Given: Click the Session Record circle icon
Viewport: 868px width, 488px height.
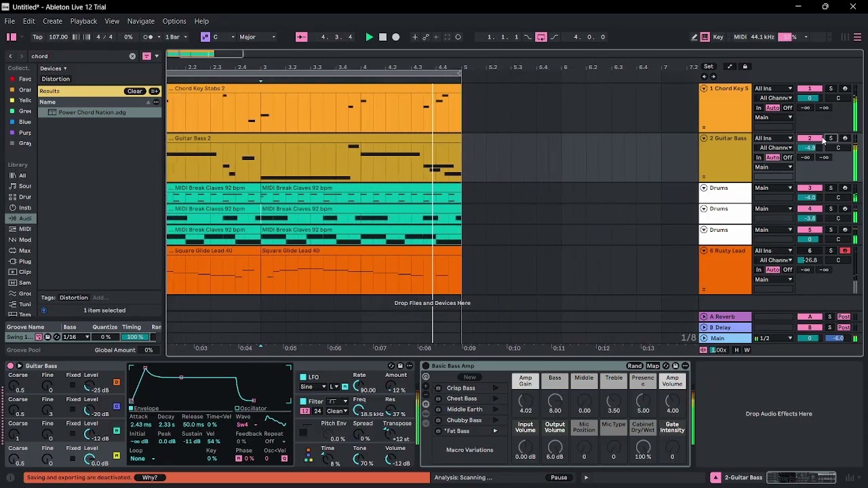Looking at the screenshot, I should click(x=458, y=37).
